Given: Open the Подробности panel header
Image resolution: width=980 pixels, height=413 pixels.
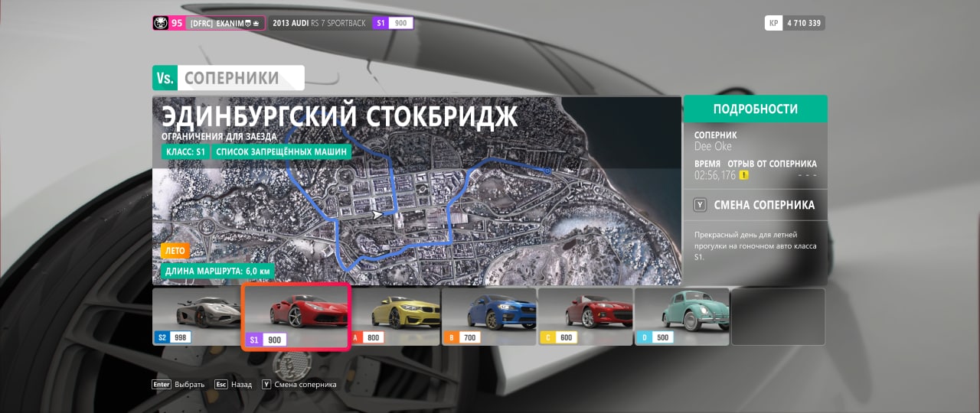Looking at the screenshot, I should (x=755, y=109).
